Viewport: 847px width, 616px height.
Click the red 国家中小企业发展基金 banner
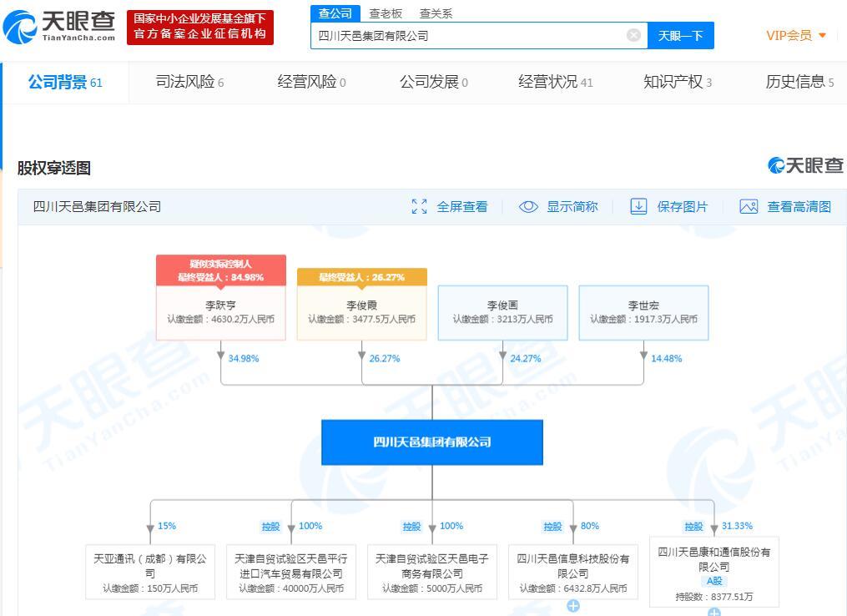point(200,27)
